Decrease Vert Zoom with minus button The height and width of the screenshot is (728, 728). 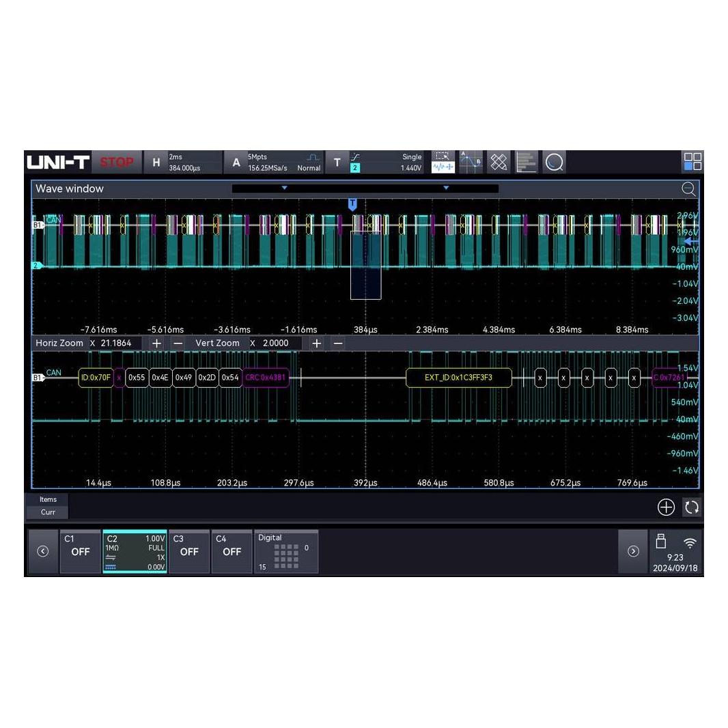[x=338, y=343]
